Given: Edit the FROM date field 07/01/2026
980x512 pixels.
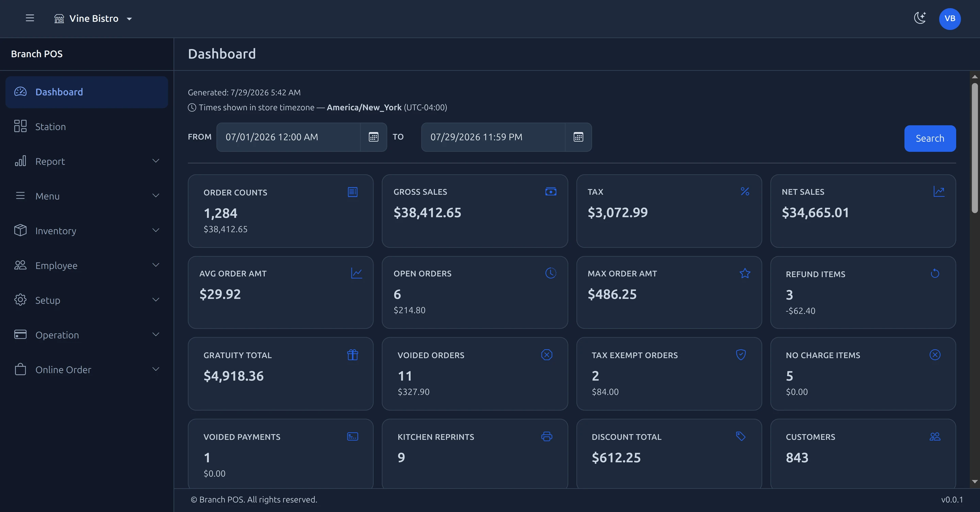Looking at the screenshot, I should (x=288, y=137).
